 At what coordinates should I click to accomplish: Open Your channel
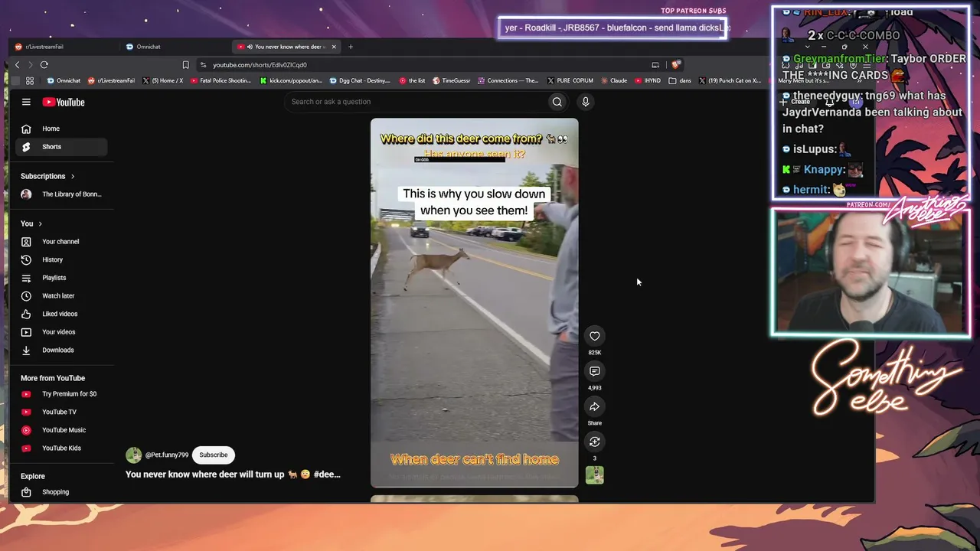click(x=61, y=242)
